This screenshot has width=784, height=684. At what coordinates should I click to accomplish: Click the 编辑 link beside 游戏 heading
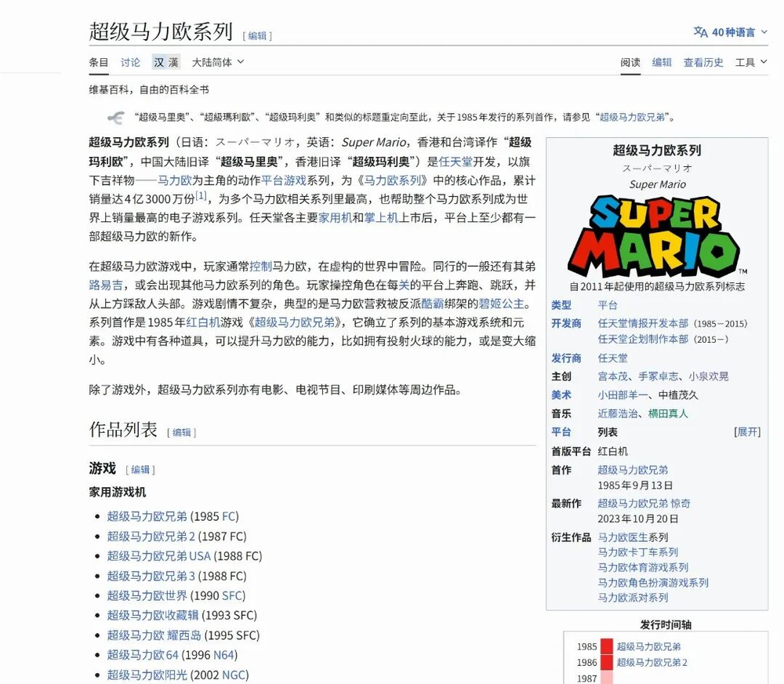point(141,470)
